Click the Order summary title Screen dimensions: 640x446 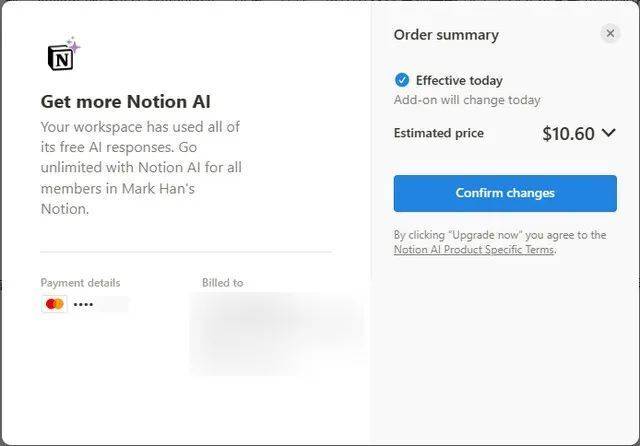[x=446, y=35]
